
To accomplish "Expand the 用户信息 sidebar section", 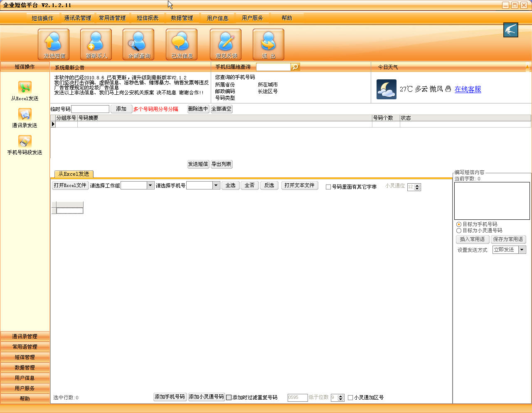I will pyautogui.click(x=25, y=378).
